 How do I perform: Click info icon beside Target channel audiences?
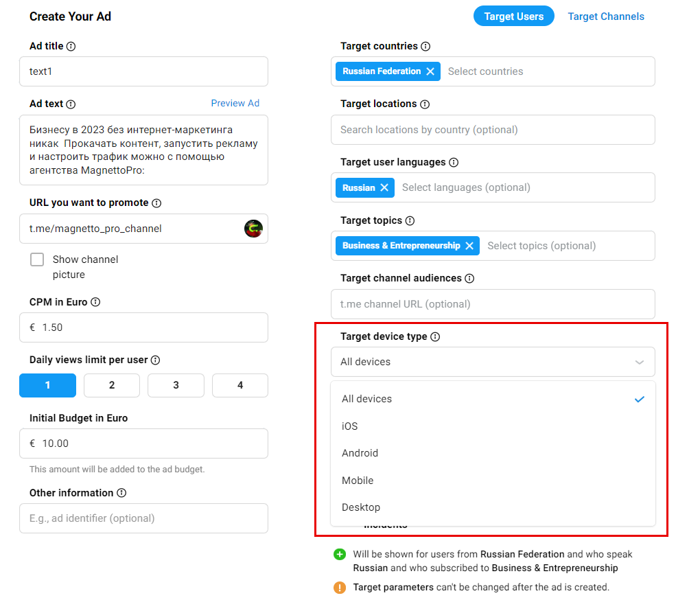coord(469,279)
